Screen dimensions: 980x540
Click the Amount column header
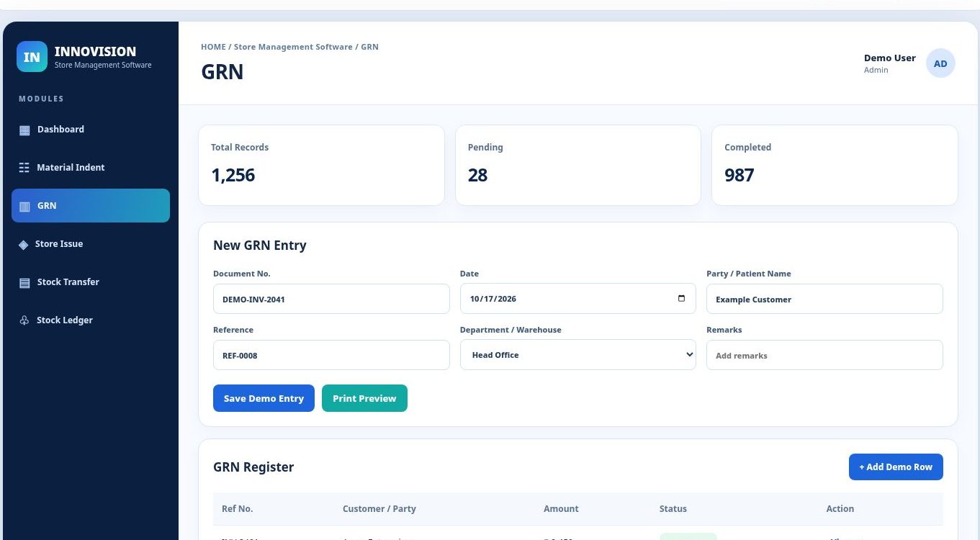click(x=561, y=508)
